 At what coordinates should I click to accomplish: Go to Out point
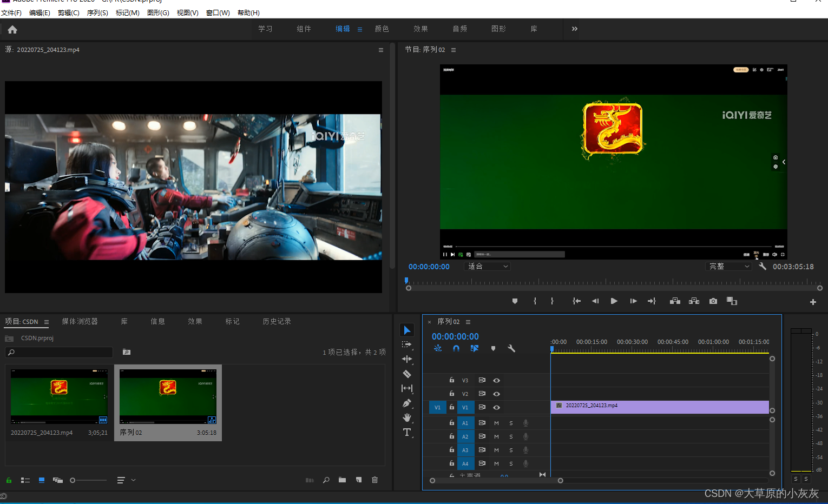coord(652,301)
